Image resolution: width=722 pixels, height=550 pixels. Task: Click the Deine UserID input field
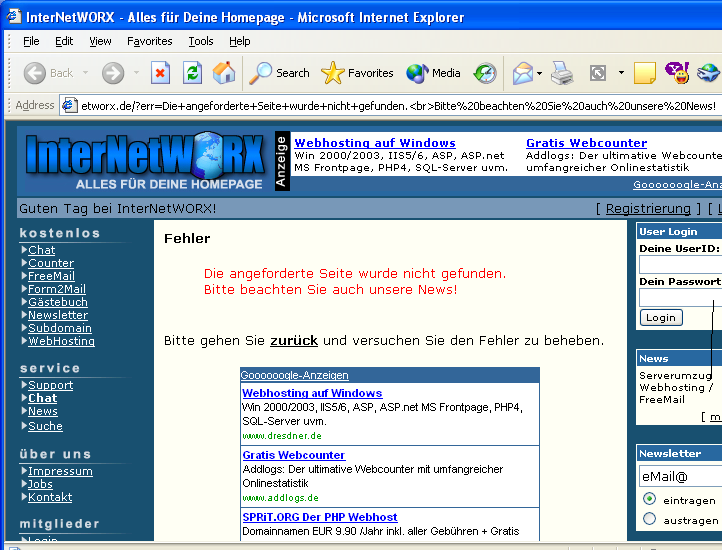(681, 265)
